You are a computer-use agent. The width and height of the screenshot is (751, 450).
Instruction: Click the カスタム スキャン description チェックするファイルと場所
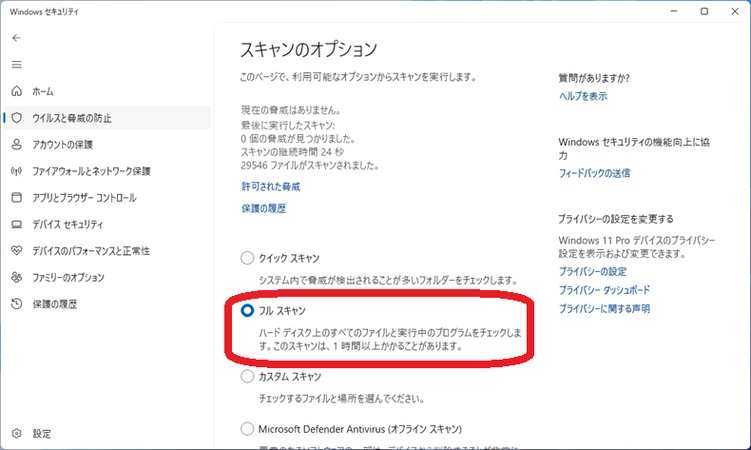coord(341,398)
